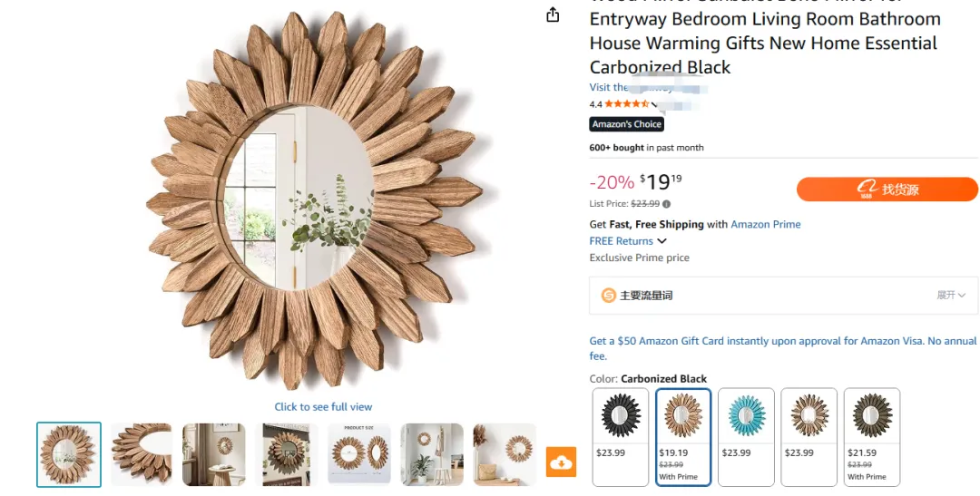Click the orange cloud download icon
980x496 pixels.
click(x=561, y=462)
